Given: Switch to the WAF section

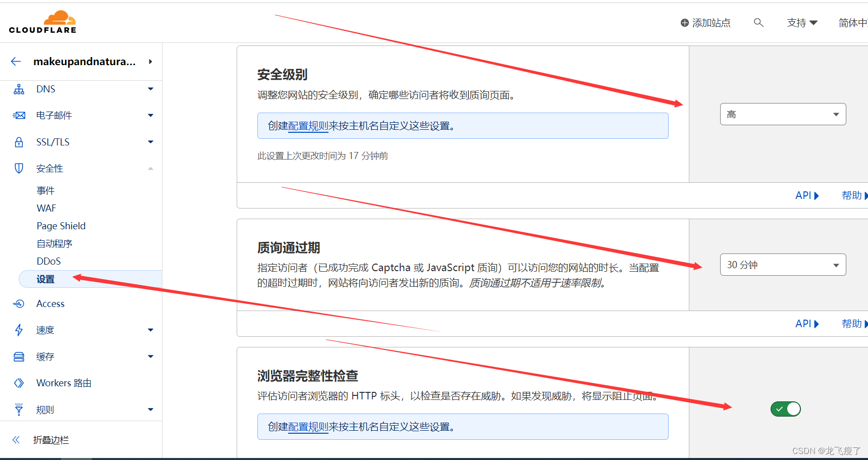Looking at the screenshot, I should (x=46, y=208).
